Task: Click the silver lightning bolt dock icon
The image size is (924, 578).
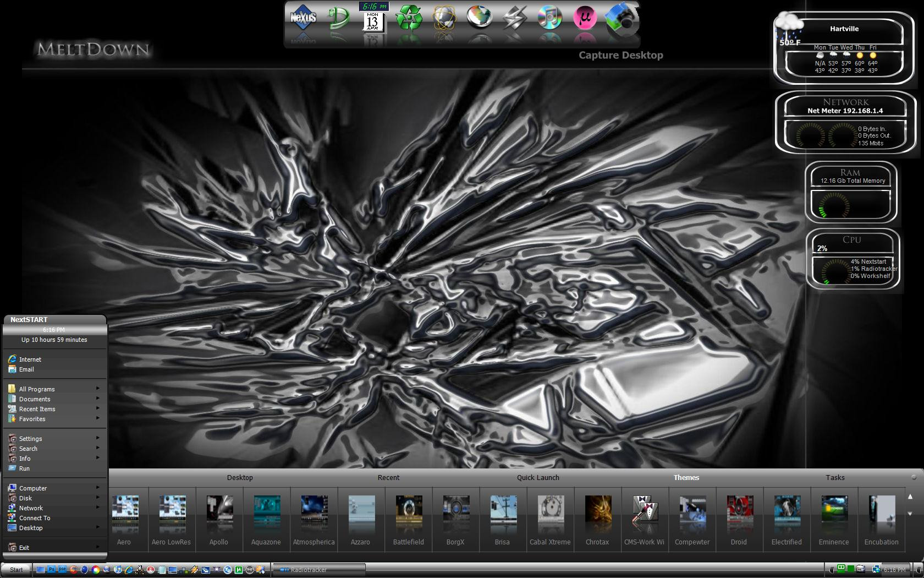Action: click(x=514, y=18)
